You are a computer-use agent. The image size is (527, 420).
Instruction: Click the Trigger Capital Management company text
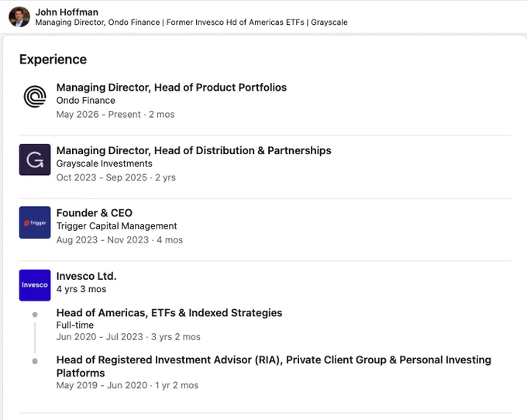click(x=116, y=226)
